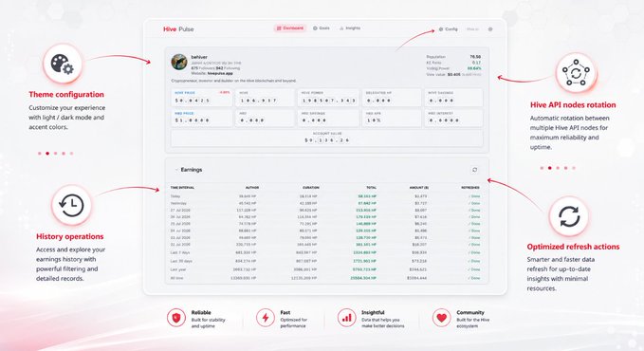Click the Delegated HP card

(x=392, y=98)
